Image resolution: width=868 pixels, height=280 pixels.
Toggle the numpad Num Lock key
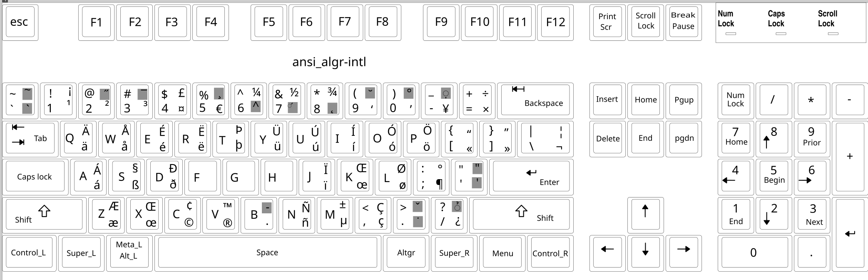(x=735, y=100)
